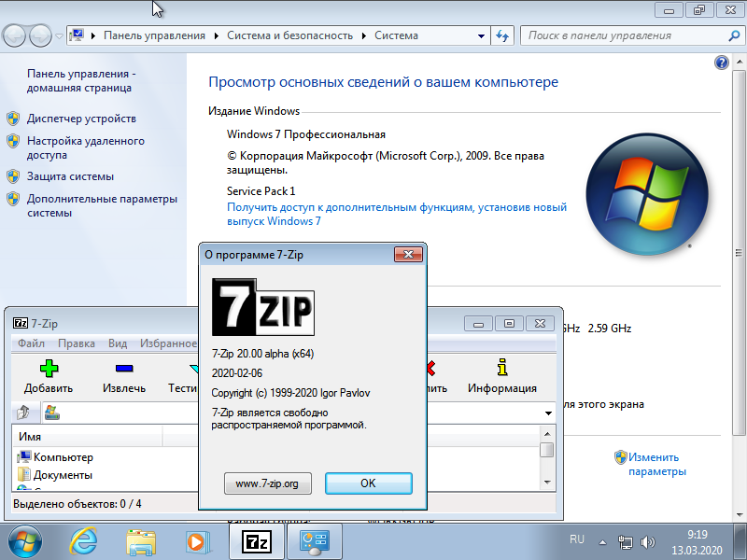
Task: Click the Start button
Action: coord(25,542)
